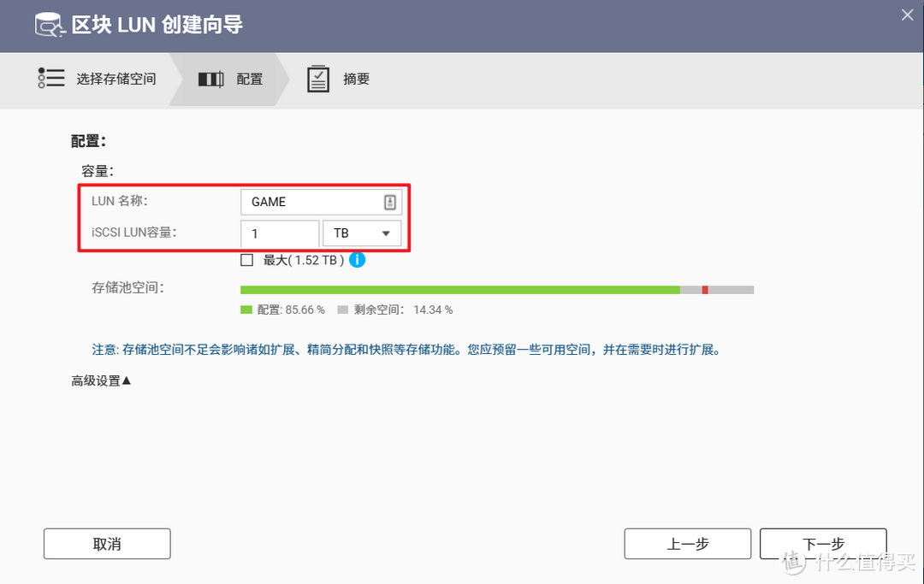Click the disk icon on the 配置 step
This screenshot has height=584, width=924.
point(210,78)
